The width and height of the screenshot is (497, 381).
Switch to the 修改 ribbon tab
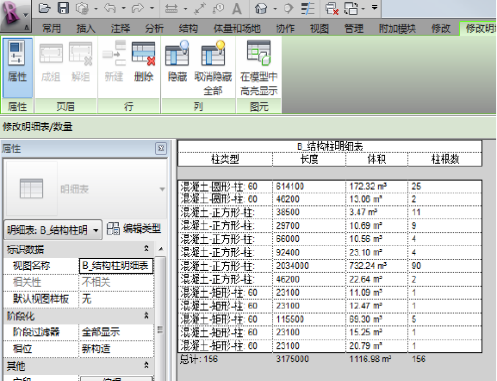coord(441,29)
